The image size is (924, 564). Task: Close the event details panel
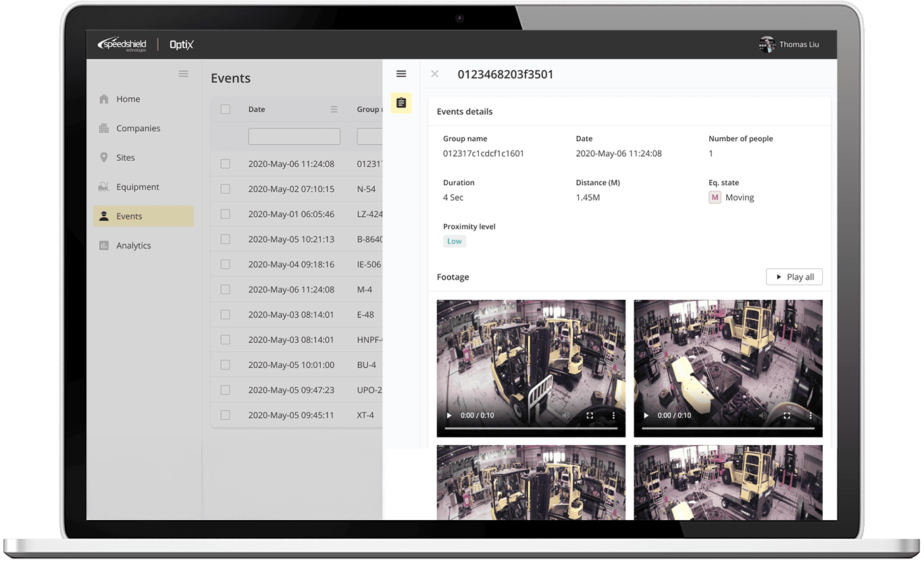click(x=435, y=74)
